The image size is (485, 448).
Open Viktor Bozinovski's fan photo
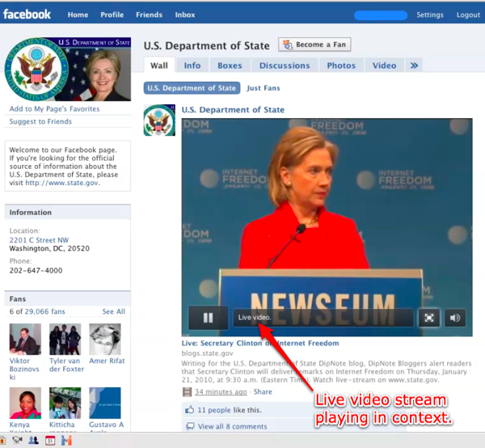(x=25, y=339)
